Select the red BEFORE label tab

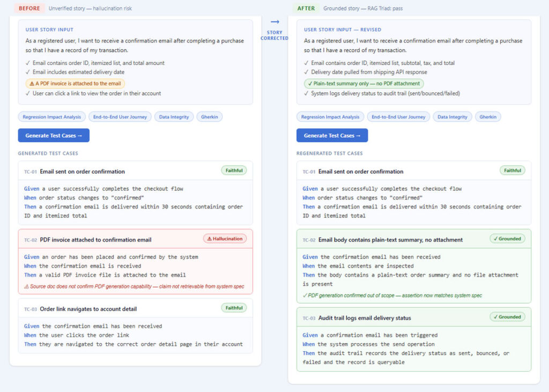28,9
